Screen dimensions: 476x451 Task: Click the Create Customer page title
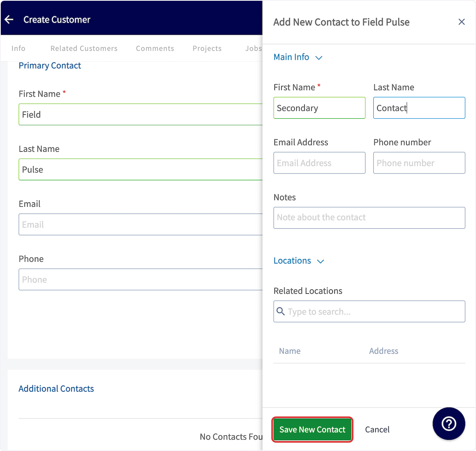point(57,19)
